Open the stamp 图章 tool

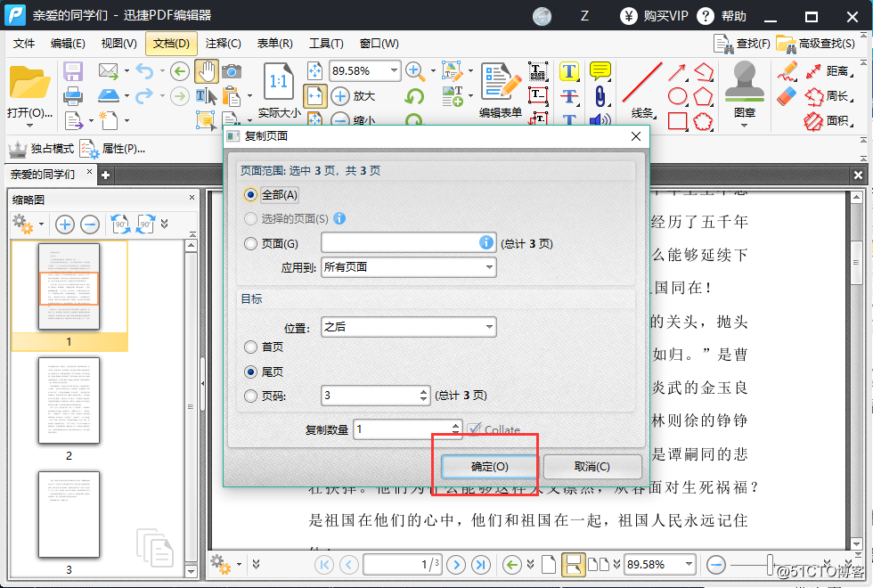point(745,89)
